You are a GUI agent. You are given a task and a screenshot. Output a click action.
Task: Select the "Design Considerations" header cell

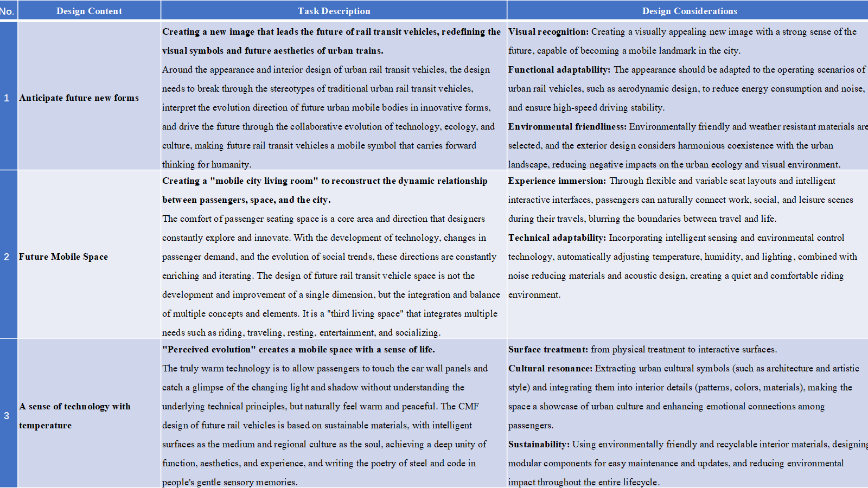[689, 11]
